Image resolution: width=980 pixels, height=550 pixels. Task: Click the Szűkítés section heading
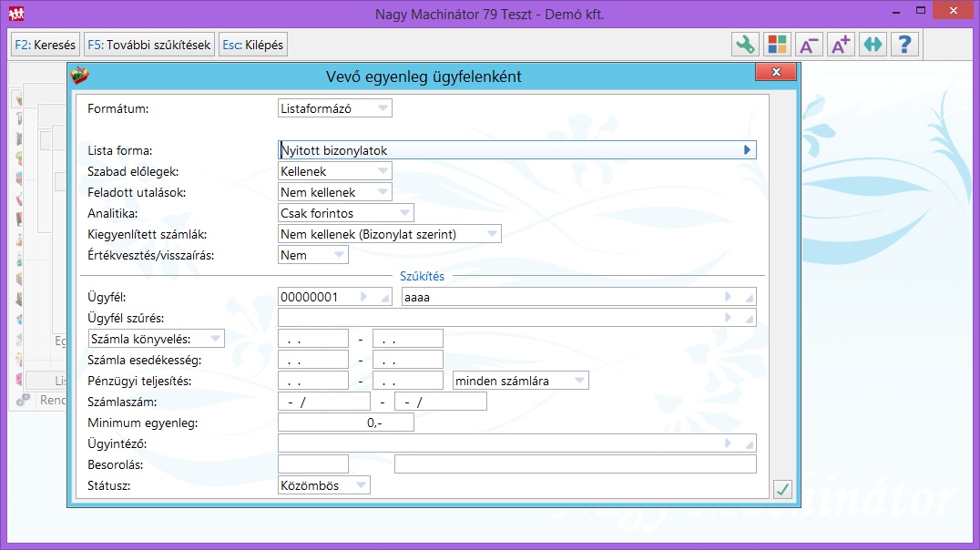pos(422,276)
